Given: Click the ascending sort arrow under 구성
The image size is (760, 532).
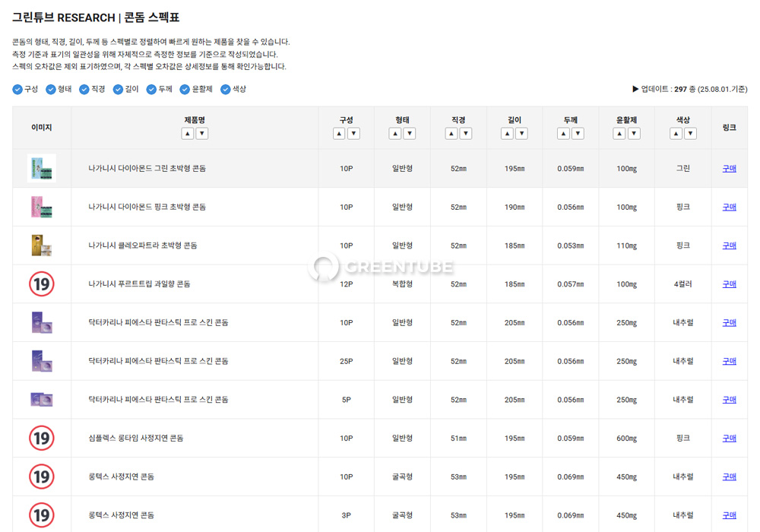Looking at the screenshot, I should click(339, 133).
